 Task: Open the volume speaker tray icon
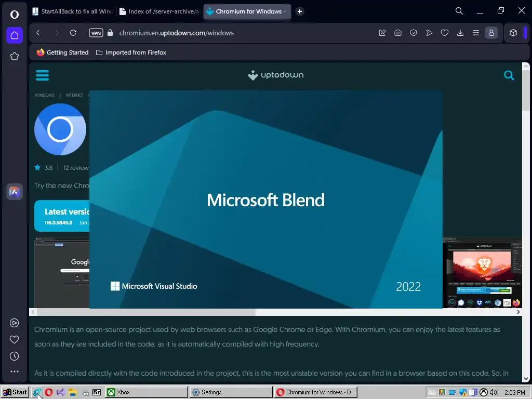point(494,393)
